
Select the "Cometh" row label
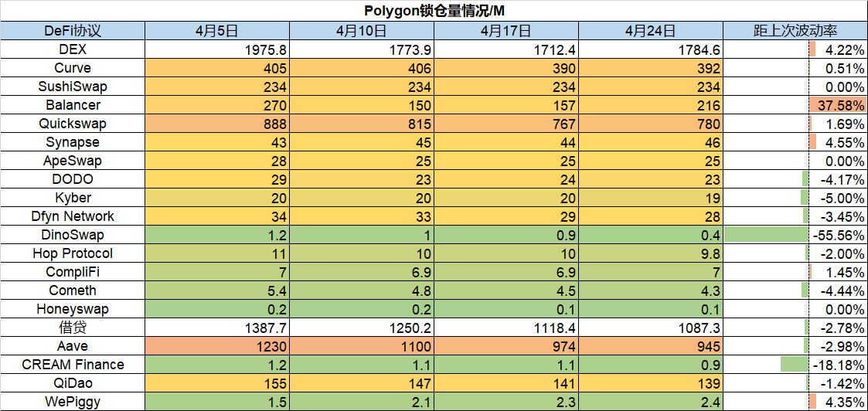coord(72,290)
